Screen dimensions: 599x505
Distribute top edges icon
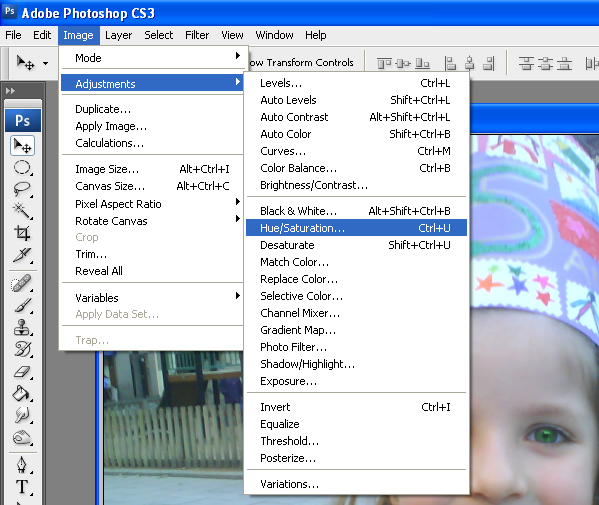coord(526,63)
